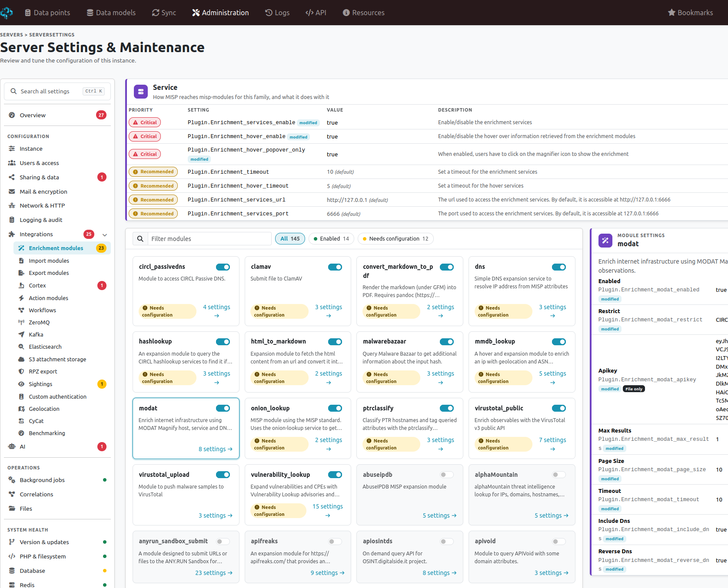The image size is (728, 588).
Task: Click the Workflows sidebar icon
Action: coord(21,310)
